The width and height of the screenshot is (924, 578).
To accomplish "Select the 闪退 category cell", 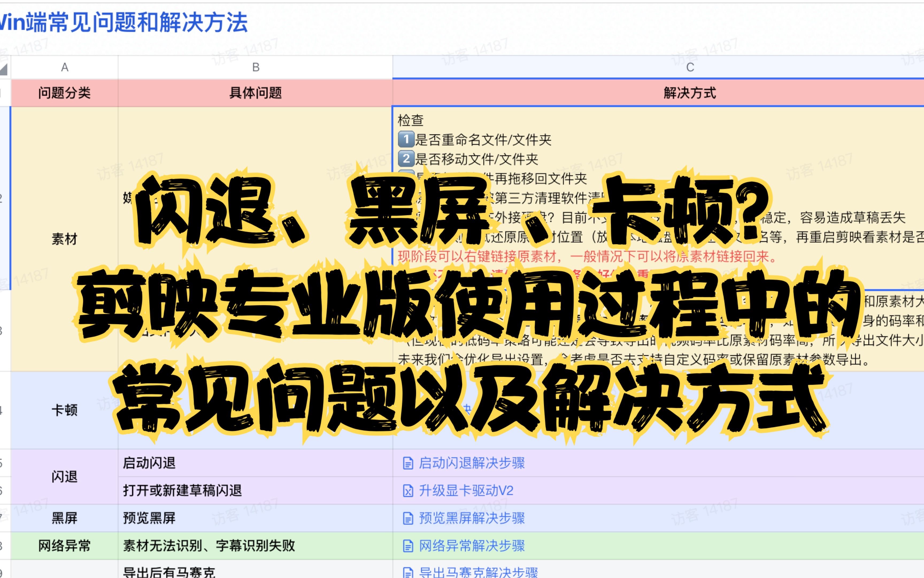I will 64,477.
